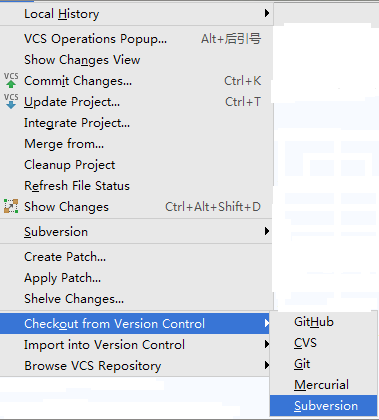Expand Import into Version Control arrow

(x=267, y=344)
